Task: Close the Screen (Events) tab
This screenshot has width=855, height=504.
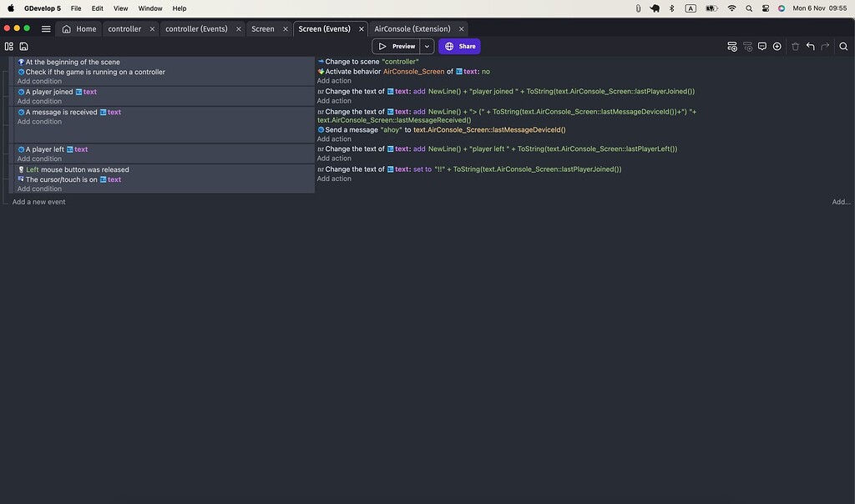Action: (x=361, y=29)
